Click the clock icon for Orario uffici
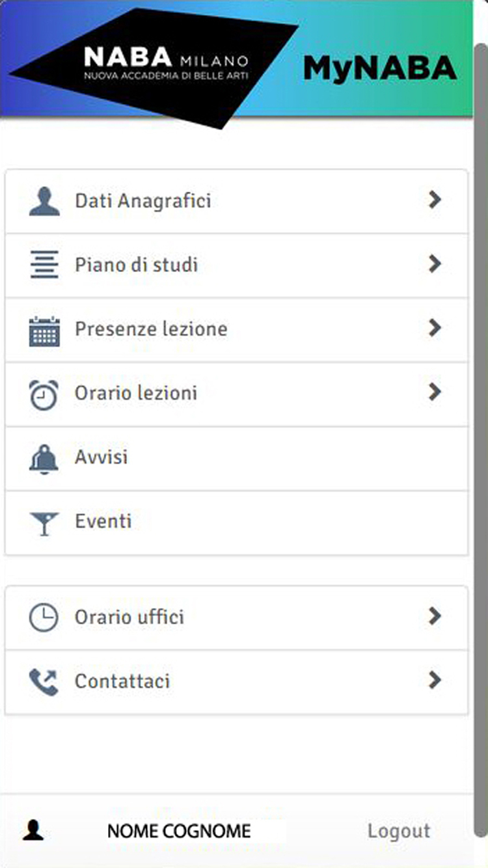The image size is (488, 868). 44,617
